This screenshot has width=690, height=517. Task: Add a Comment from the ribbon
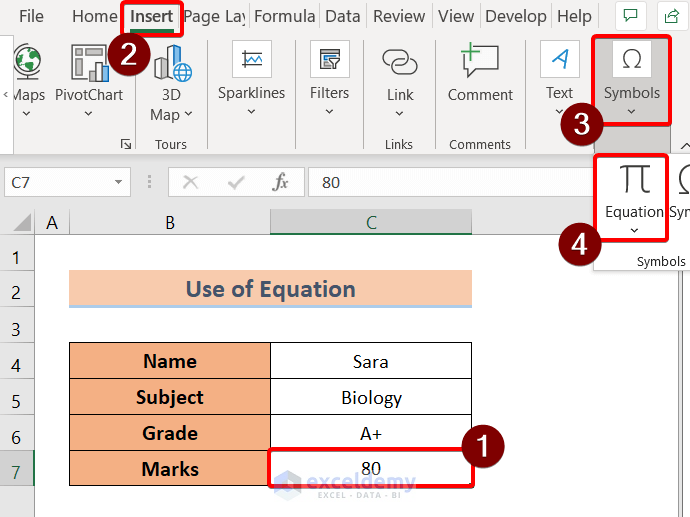pos(480,62)
